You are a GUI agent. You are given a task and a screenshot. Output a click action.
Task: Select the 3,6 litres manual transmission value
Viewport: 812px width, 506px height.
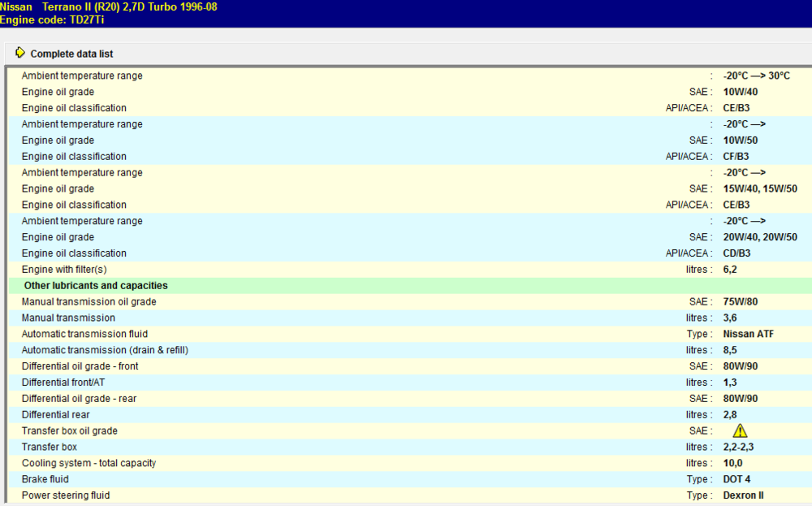click(730, 318)
